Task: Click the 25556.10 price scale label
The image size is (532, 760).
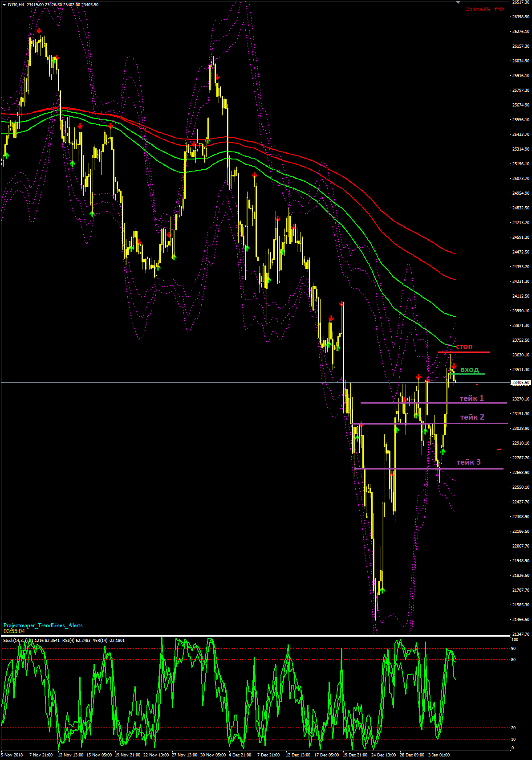Action: (x=521, y=120)
